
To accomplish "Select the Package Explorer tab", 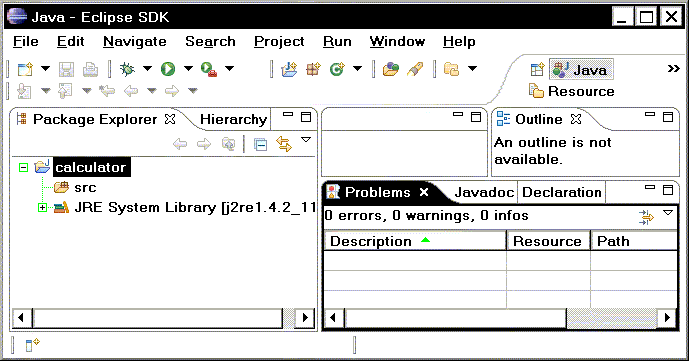I will [95, 119].
